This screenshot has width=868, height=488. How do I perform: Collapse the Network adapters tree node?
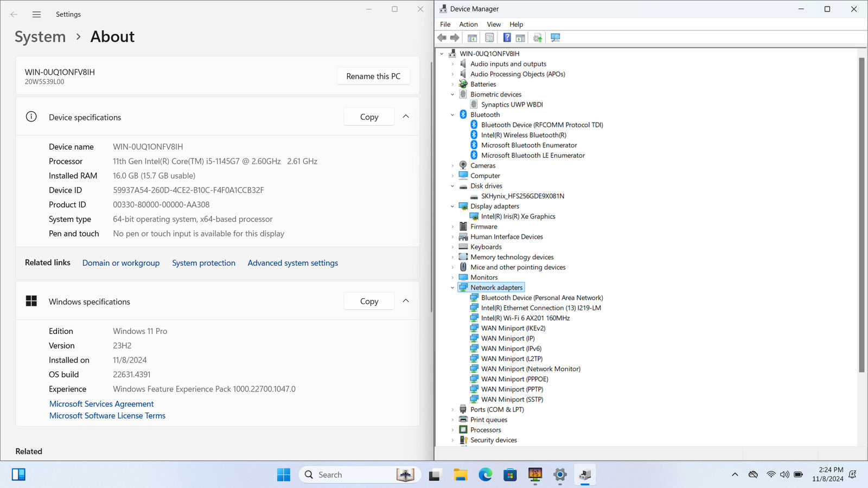point(452,288)
